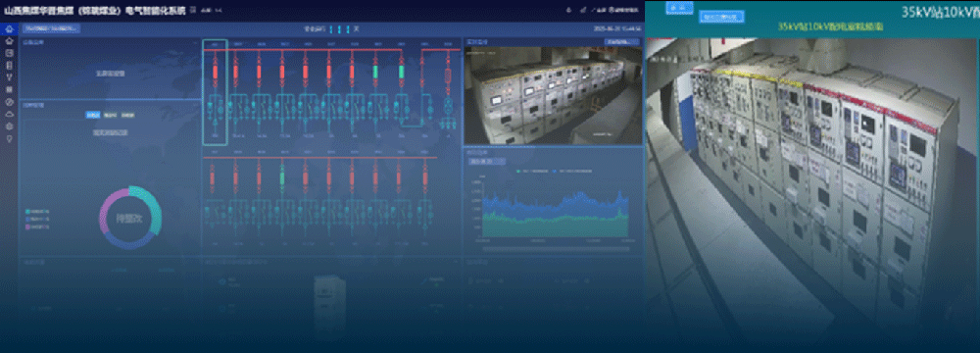Open the highlighted home icon in sidebar

pos(9,28)
